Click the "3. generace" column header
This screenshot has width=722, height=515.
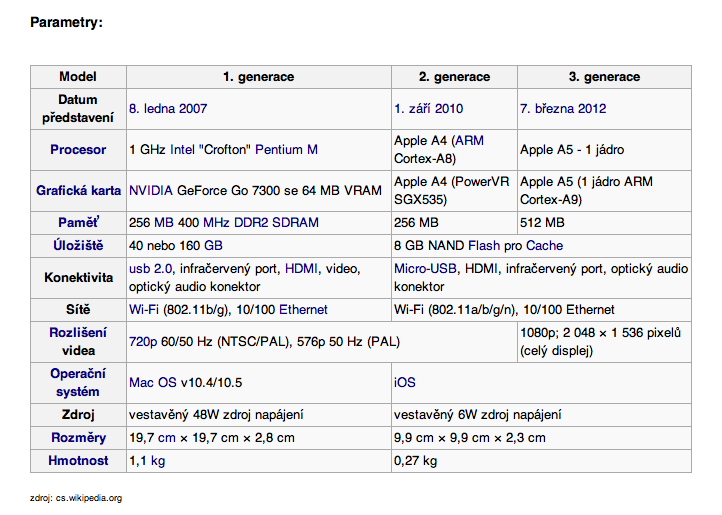(x=604, y=77)
